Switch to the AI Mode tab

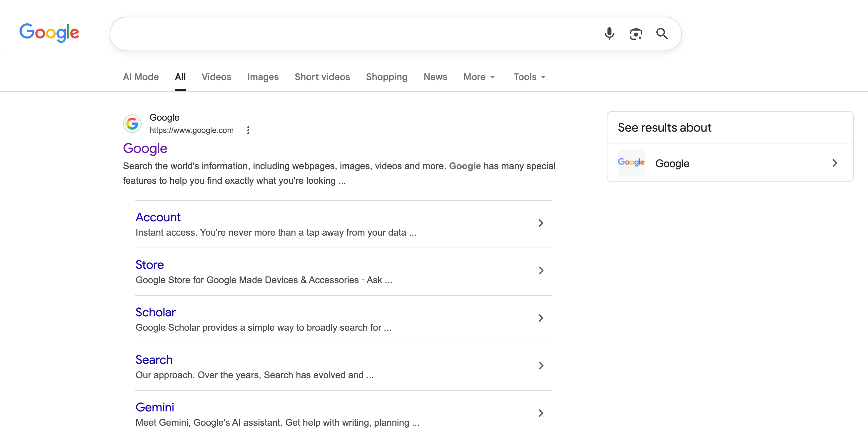point(141,77)
